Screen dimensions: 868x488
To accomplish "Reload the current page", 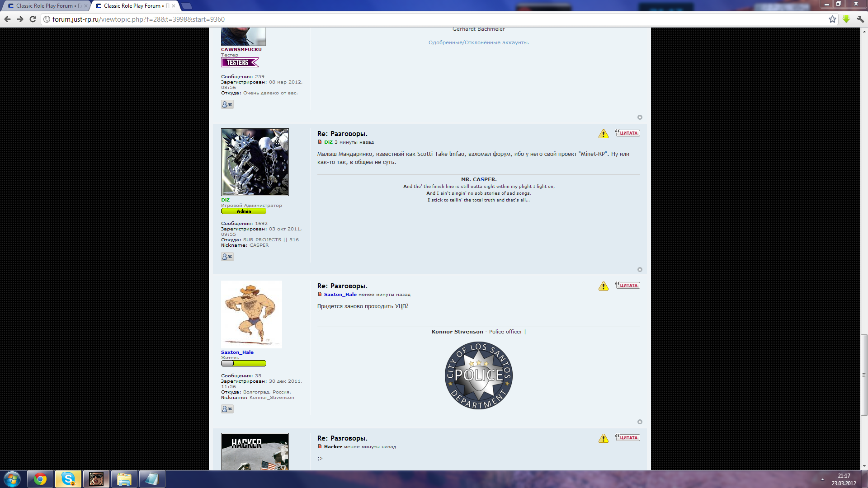I will (x=33, y=19).
